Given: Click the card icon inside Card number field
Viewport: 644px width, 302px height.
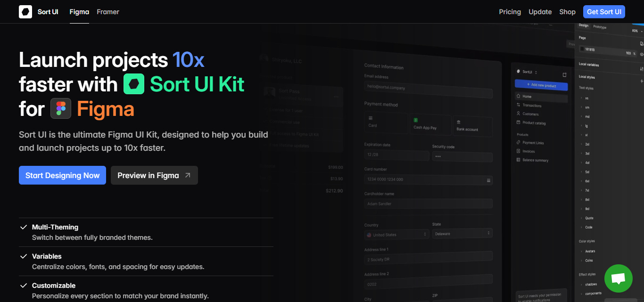Looking at the screenshot, I should [488, 180].
